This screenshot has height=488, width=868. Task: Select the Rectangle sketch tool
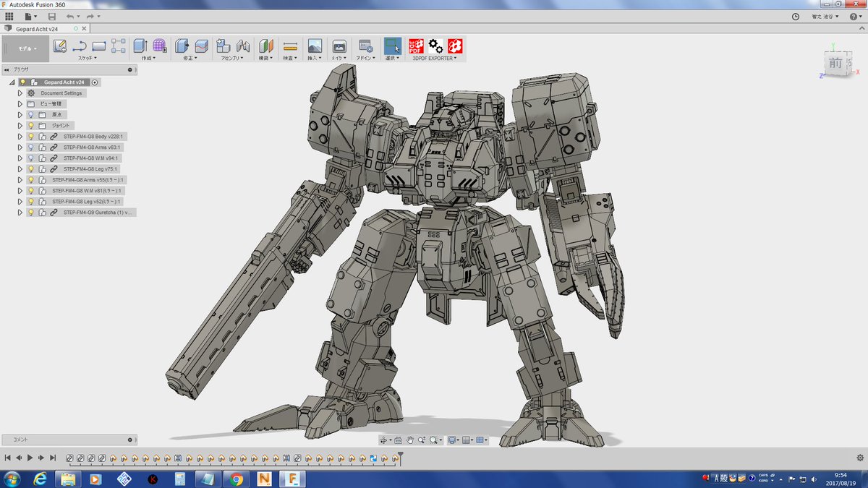click(99, 46)
